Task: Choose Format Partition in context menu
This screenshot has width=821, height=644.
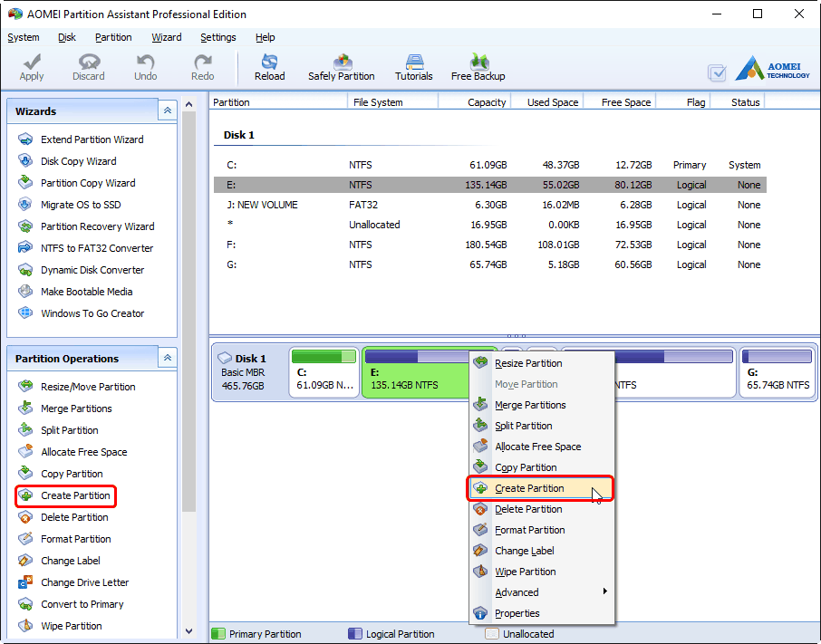Action: pos(541,530)
